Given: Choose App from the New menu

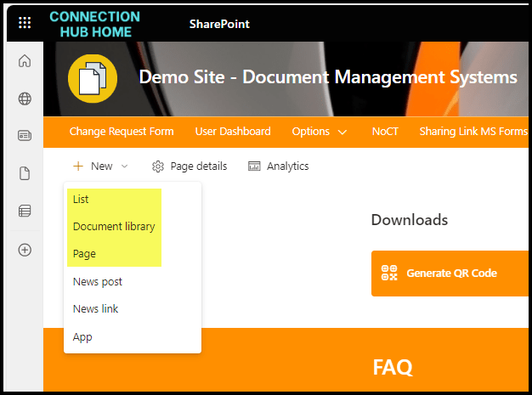Looking at the screenshot, I should 82,337.
